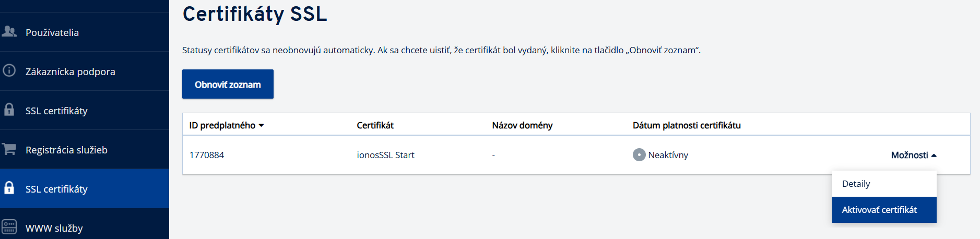Go to Zákaznícka podpora in the sidebar
This screenshot has width=980, height=239.
click(70, 71)
